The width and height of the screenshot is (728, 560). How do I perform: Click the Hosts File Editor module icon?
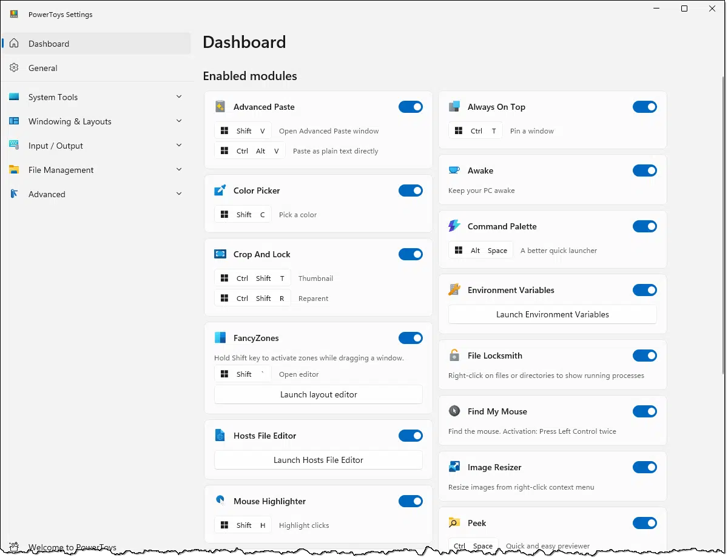(220, 436)
